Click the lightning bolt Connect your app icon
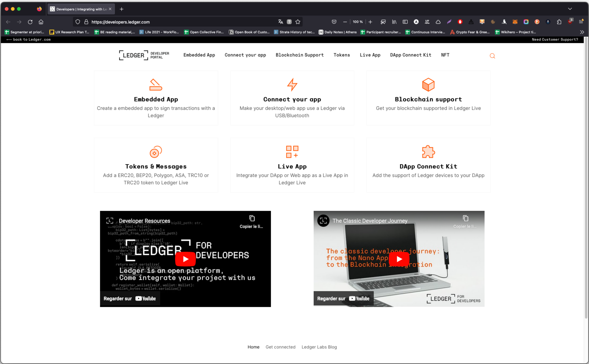589x364 pixels. click(292, 85)
